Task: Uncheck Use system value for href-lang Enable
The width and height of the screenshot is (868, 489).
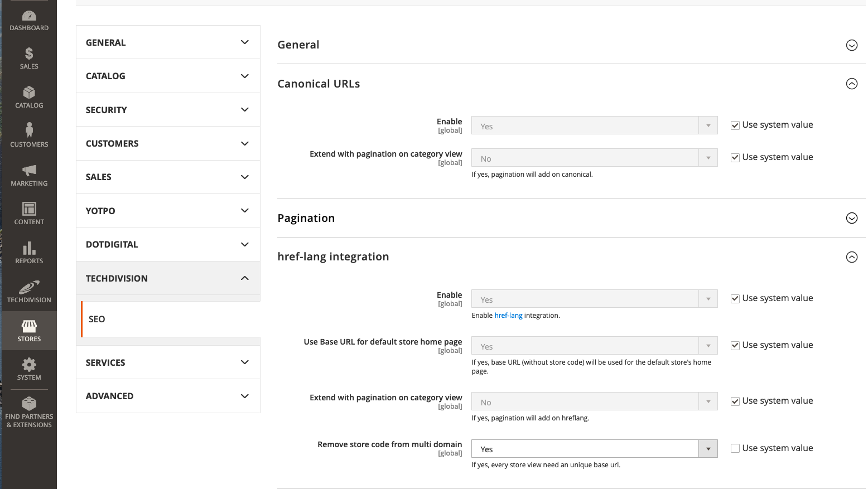Action: 735,298
